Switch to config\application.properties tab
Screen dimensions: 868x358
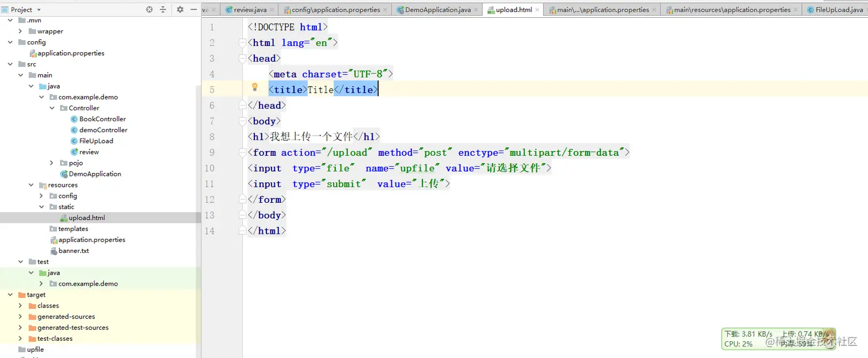tap(335, 10)
